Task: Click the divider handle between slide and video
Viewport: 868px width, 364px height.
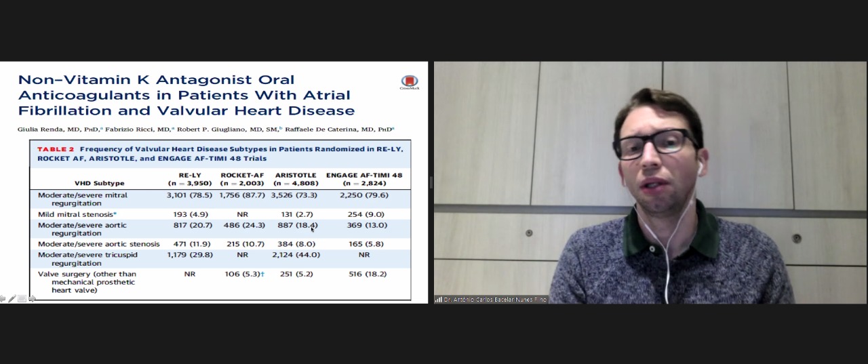Action: coord(431,182)
